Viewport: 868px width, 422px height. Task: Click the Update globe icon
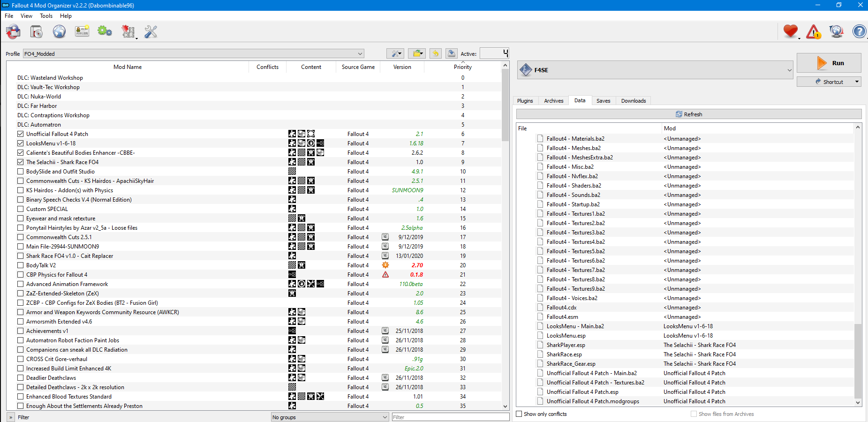tap(836, 31)
